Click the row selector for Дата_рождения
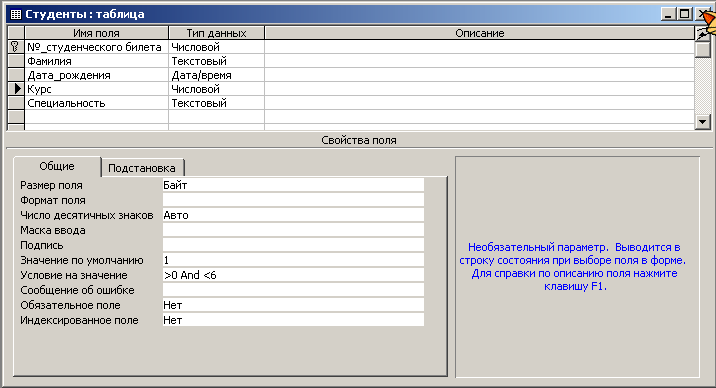Viewport: 716px width, 388px height. pyautogui.click(x=16, y=75)
